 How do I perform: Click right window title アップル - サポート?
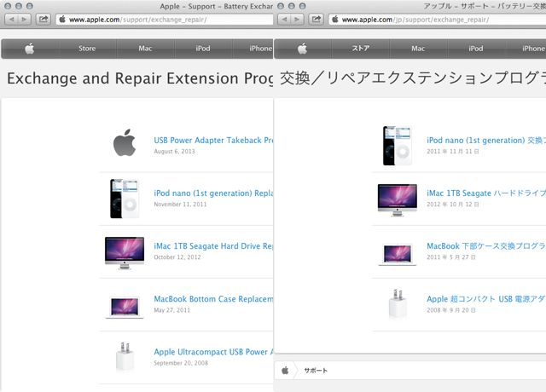pos(485,6)
